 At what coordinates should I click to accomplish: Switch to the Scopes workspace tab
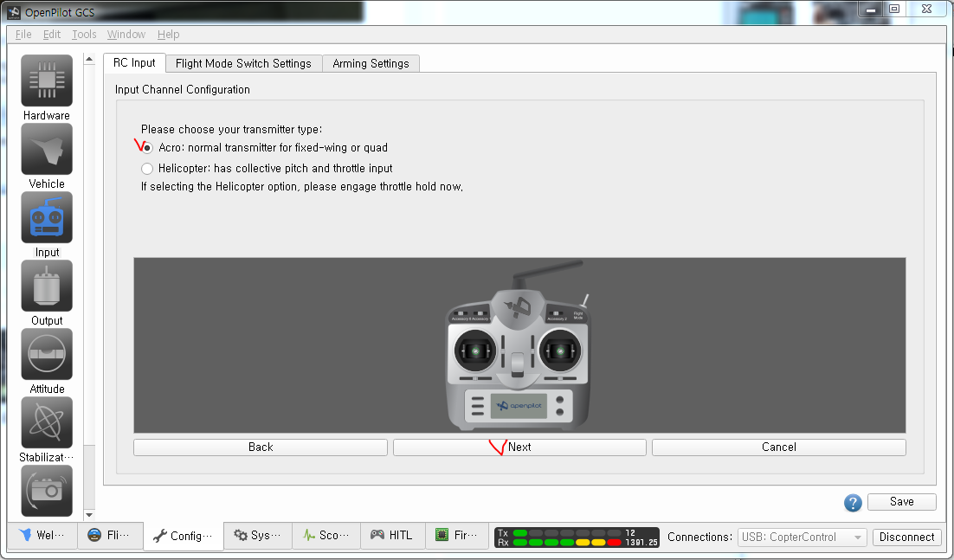(x=326, y=535)
